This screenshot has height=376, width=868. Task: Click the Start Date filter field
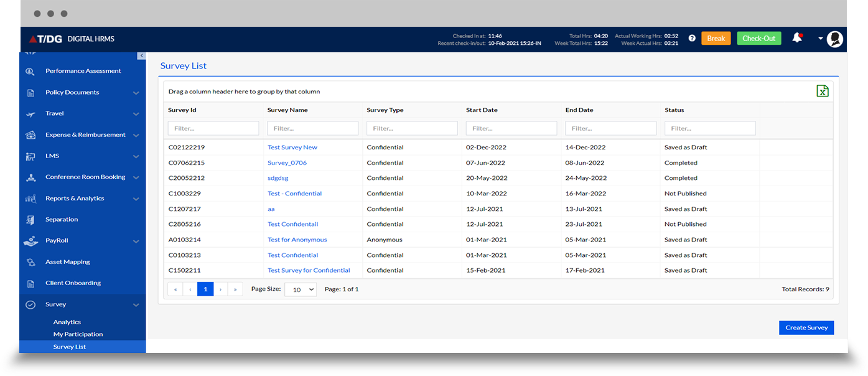[x=511, y=128]
